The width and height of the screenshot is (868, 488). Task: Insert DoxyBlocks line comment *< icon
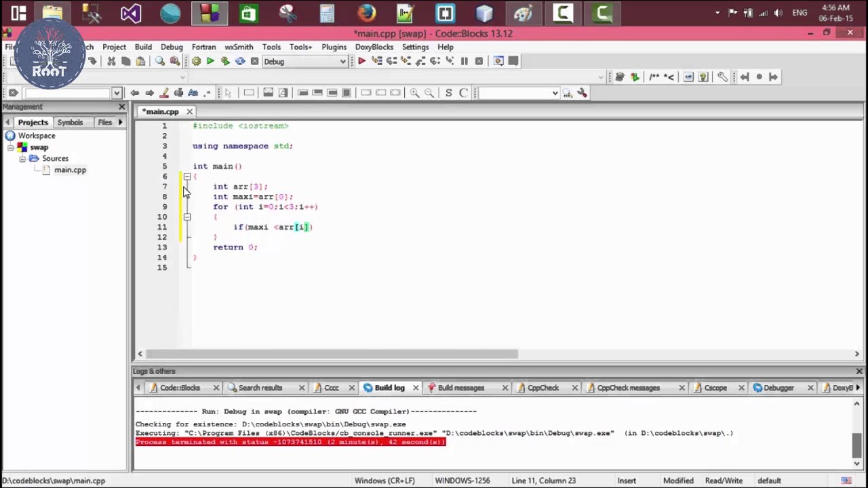(669, 77)
